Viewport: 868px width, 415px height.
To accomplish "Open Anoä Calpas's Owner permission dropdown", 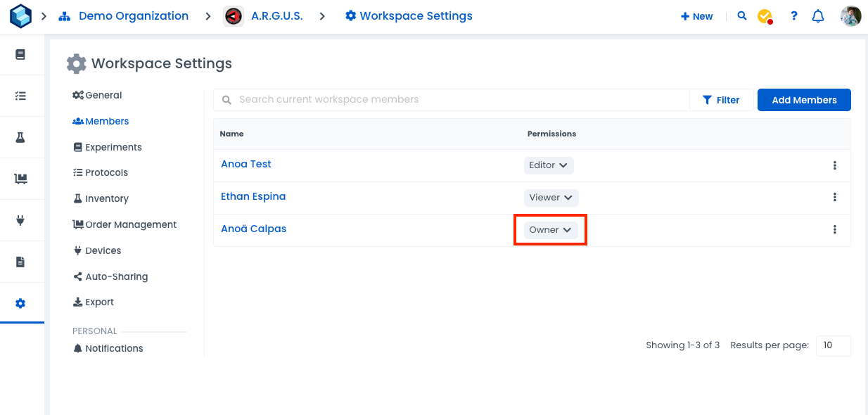I will point(551,230).
